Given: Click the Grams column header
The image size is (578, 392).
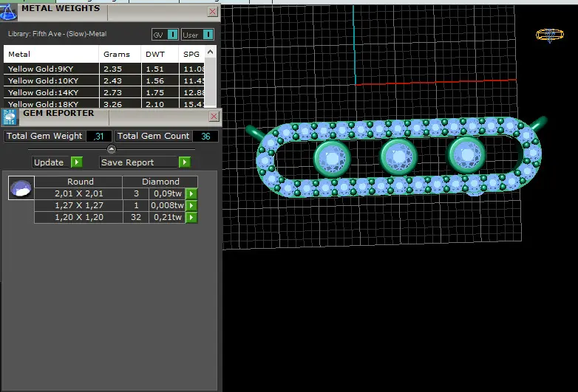Looking at the screenshot, I should coord(120,54).
